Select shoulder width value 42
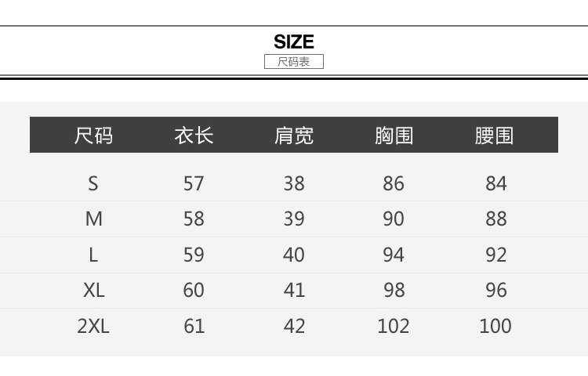The height and width of the screenshot is (376, 588). click(294, 326)
